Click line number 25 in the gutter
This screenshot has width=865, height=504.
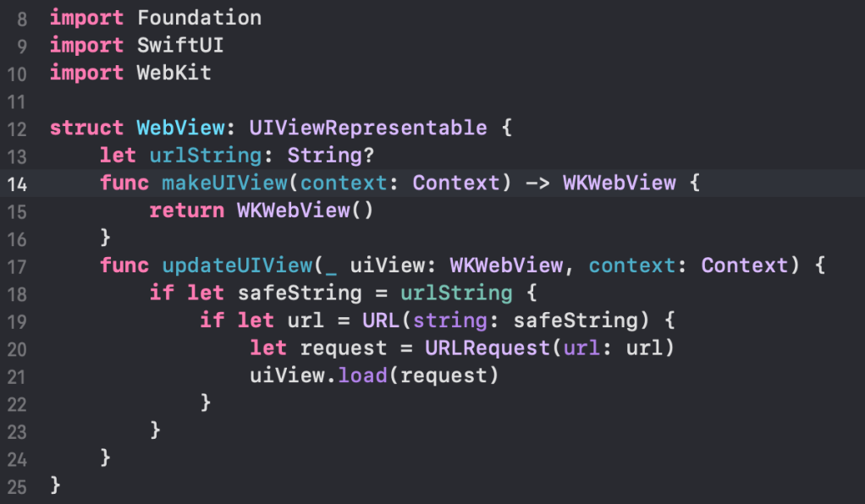[19, 486]
